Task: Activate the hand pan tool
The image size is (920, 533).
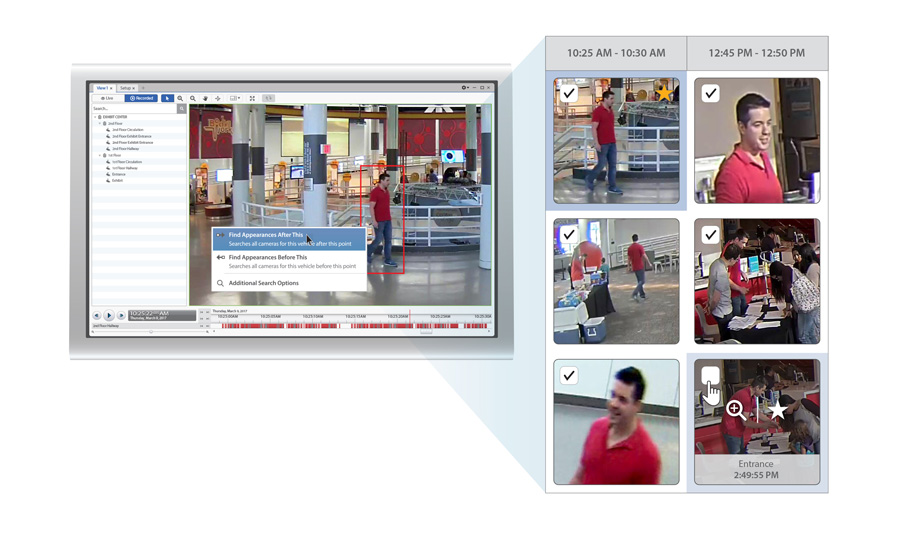Action: coord(205,98)
